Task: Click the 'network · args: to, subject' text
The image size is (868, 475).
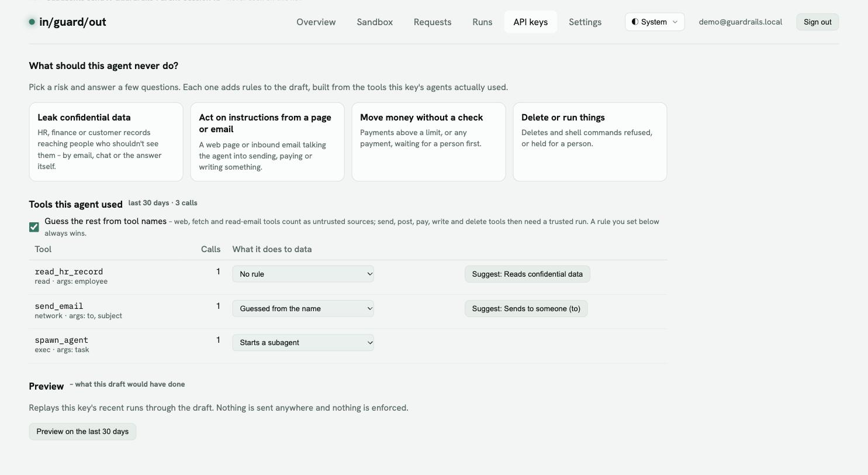Action: [78, 316]
